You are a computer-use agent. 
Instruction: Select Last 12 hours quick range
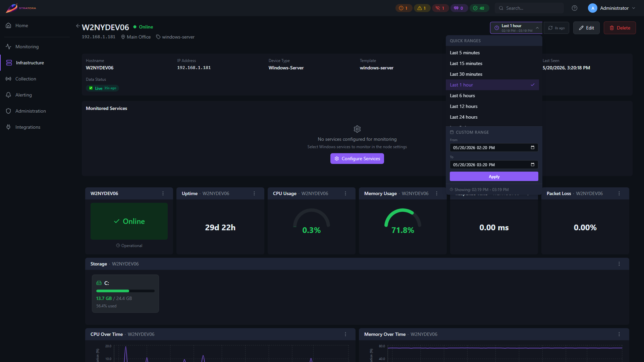(x=492, y=106)
